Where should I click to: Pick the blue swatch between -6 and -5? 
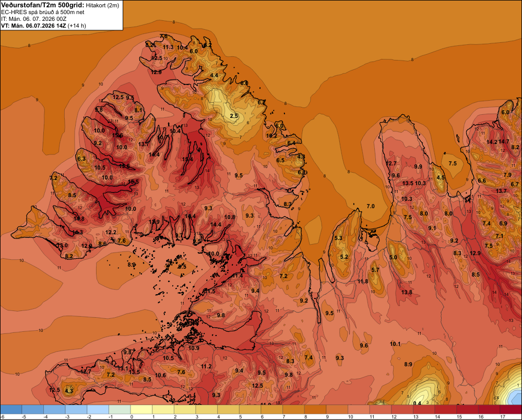click(x=11, y=410)
